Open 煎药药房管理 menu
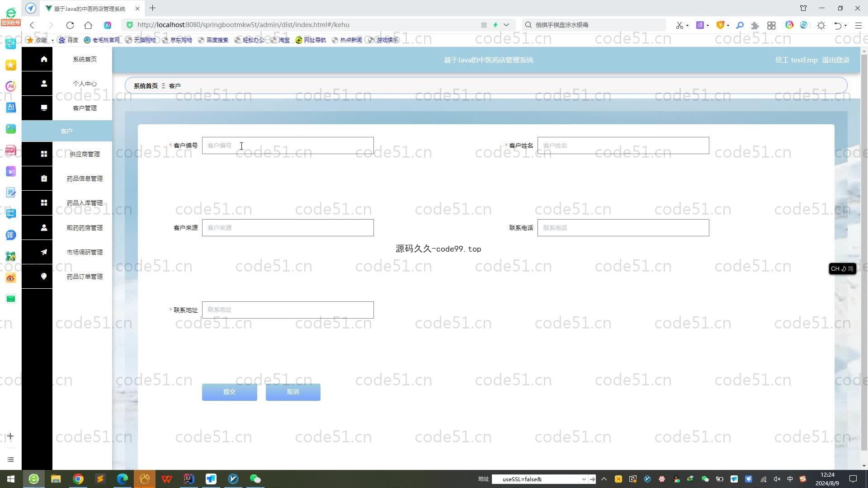 (x=85, y=228)
